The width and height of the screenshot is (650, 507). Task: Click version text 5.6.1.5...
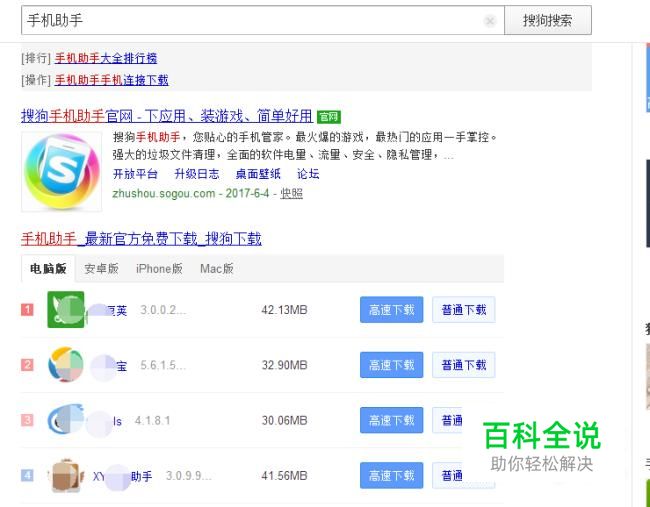pos(163,365)
